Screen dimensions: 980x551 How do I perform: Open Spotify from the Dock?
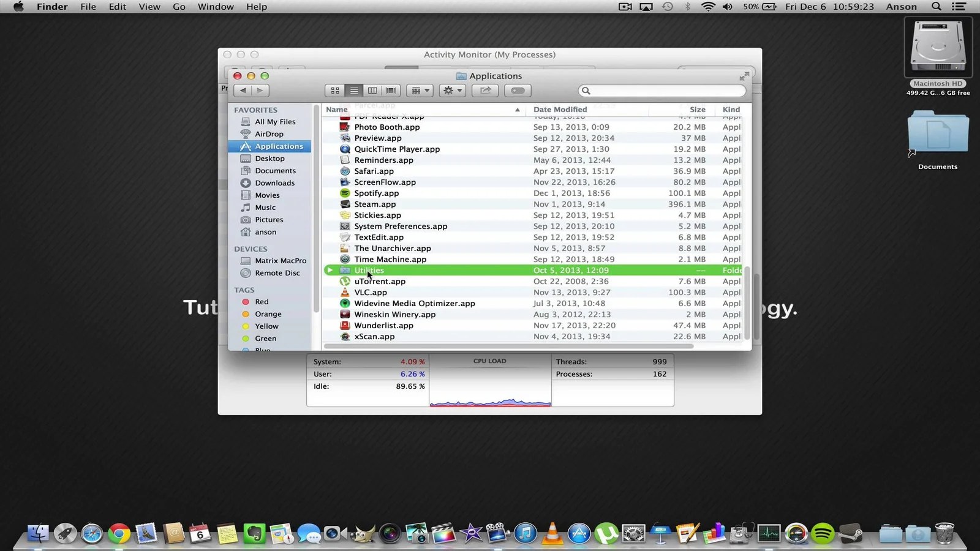[823, 533]
